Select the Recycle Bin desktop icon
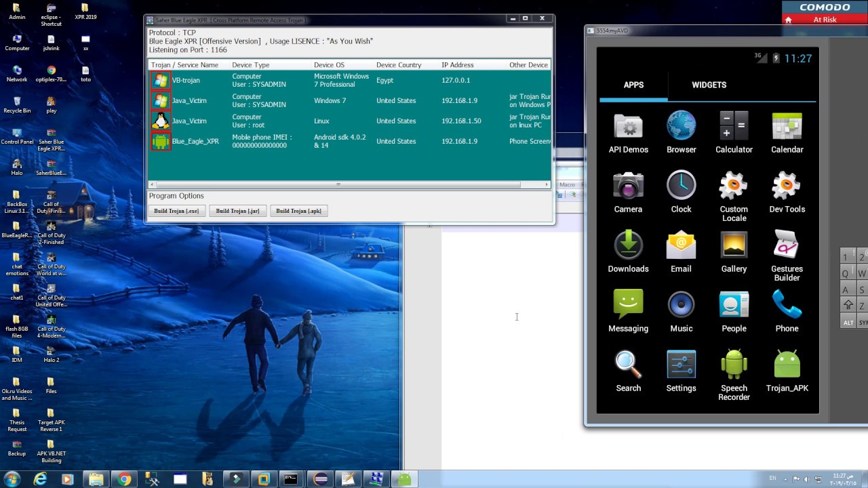The image size is (868, 488). (x=17, y=102)
